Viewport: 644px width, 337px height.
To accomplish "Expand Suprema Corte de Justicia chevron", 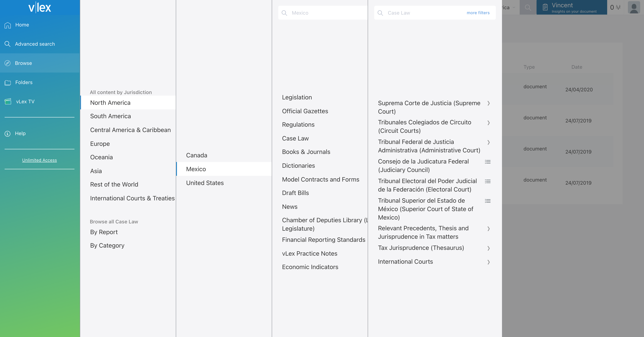I will point(489,103).
